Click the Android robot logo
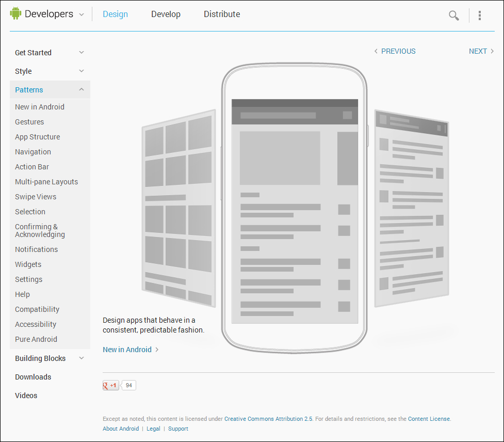504x442 pixels. click(x=15, y=13)
